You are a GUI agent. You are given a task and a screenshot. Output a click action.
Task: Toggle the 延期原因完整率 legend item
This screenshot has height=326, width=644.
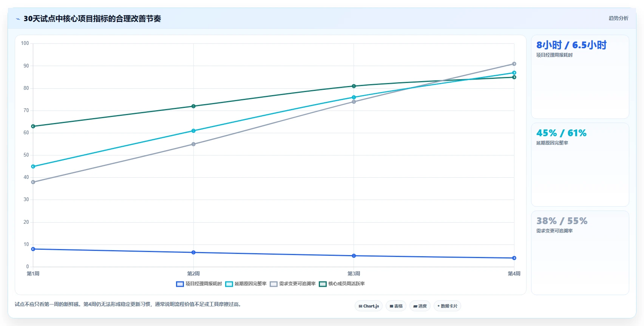click(x=246, y=284)
